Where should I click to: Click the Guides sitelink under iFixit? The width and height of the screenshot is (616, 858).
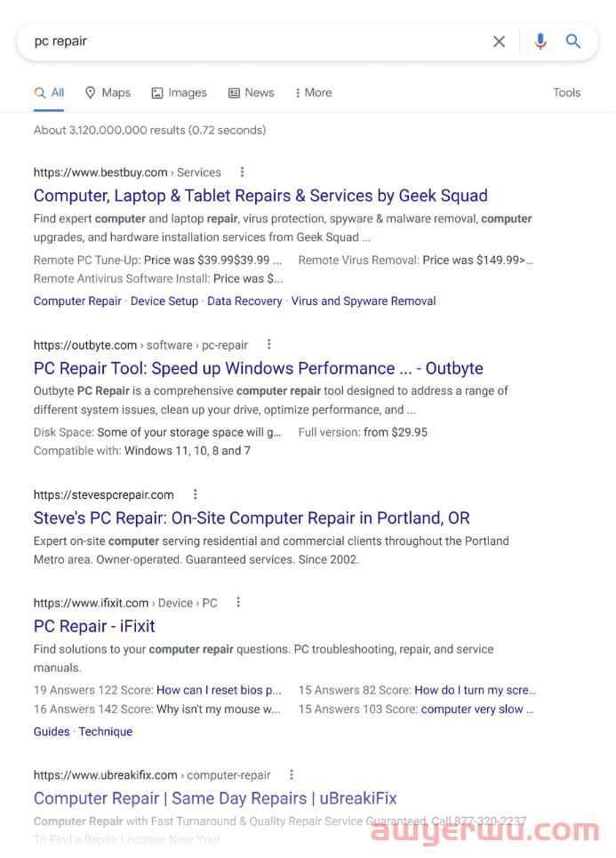pos(52,732)
